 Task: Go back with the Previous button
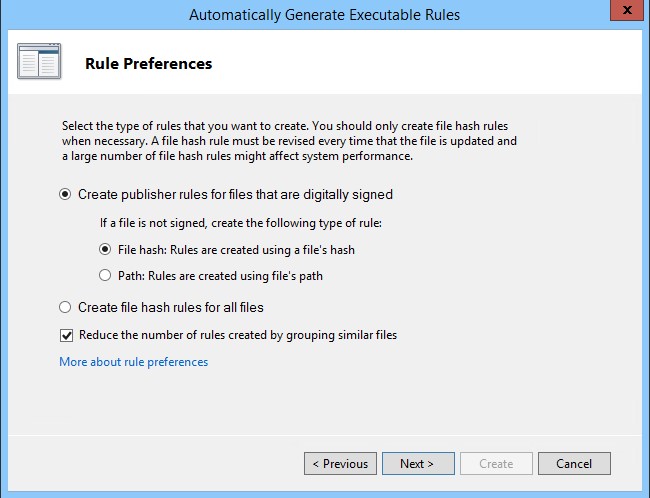coord(340,464)
